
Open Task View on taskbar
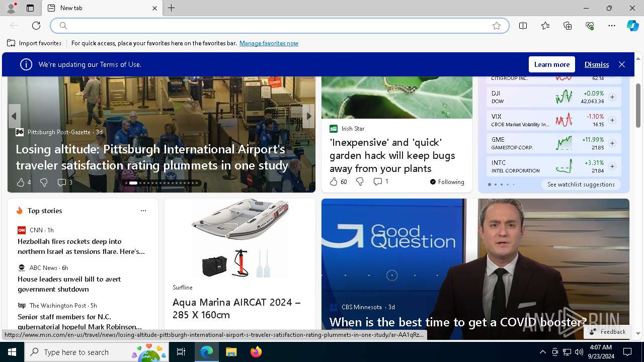pos(181,352)
